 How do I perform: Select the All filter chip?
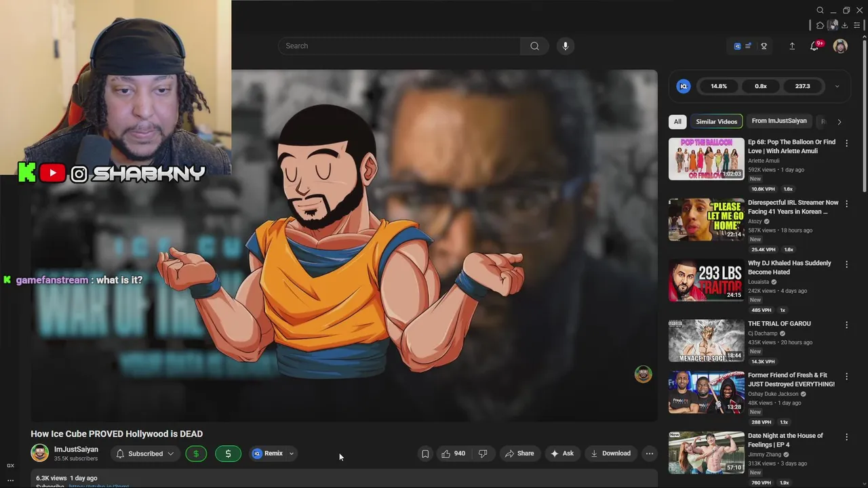(677, 121)
